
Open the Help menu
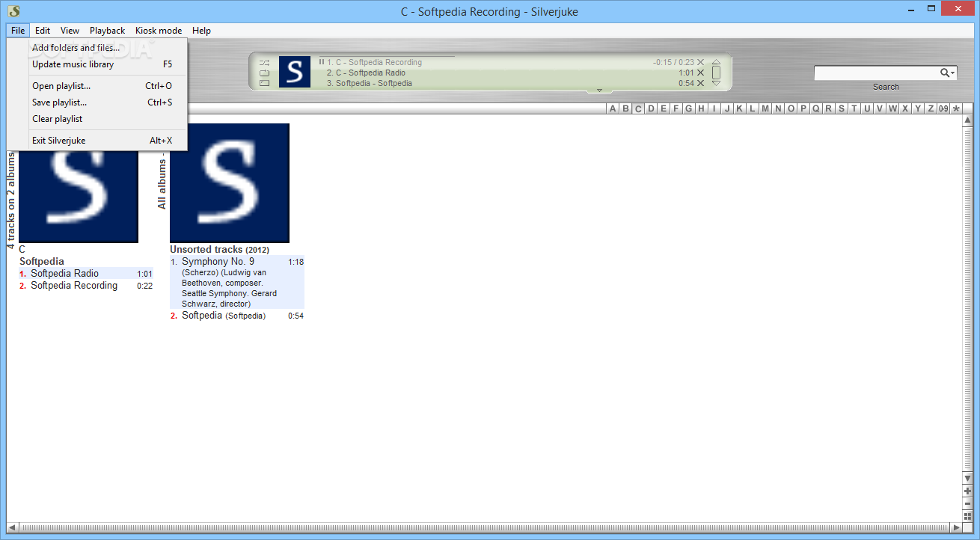point(201,31)
